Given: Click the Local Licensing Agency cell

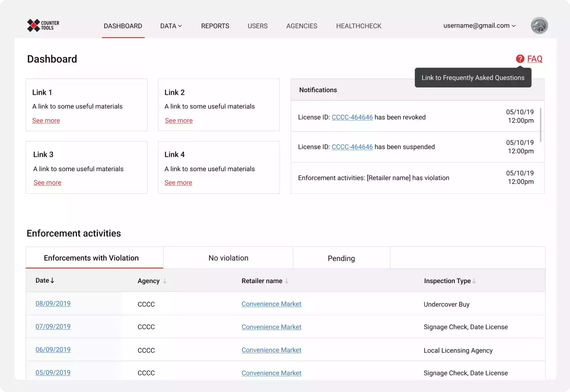Looking at the screenshot, I should 458,350.
